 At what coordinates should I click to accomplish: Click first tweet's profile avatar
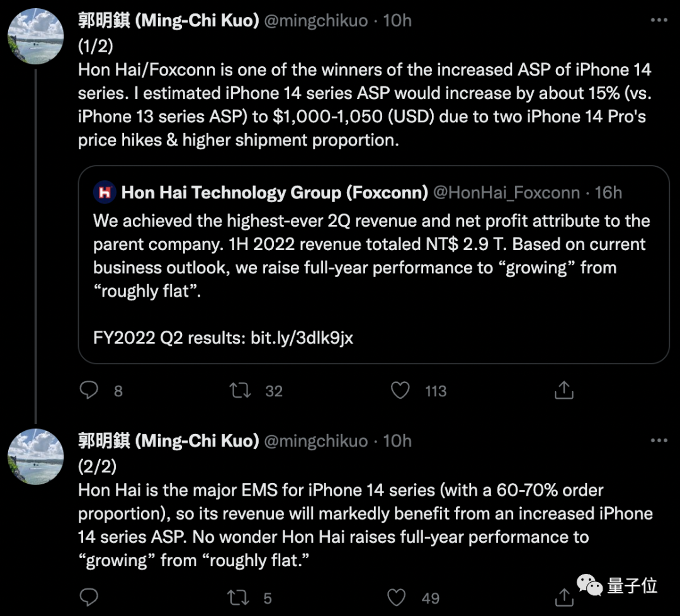coord(35,37)
